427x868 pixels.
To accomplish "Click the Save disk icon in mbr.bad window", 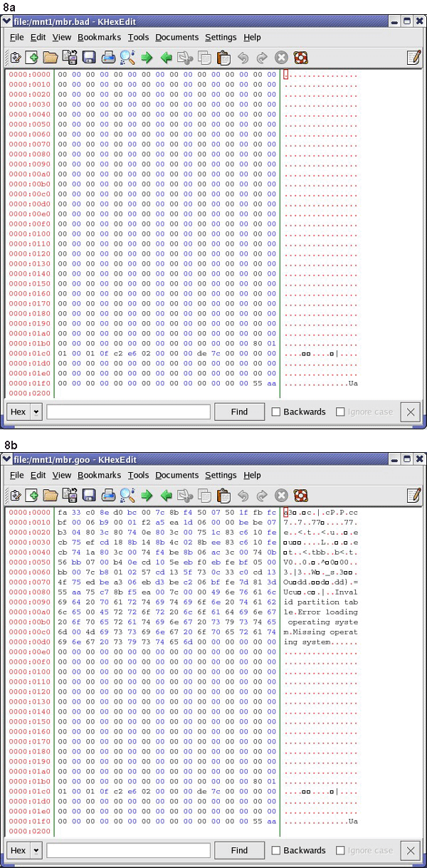I will [89, 58].
